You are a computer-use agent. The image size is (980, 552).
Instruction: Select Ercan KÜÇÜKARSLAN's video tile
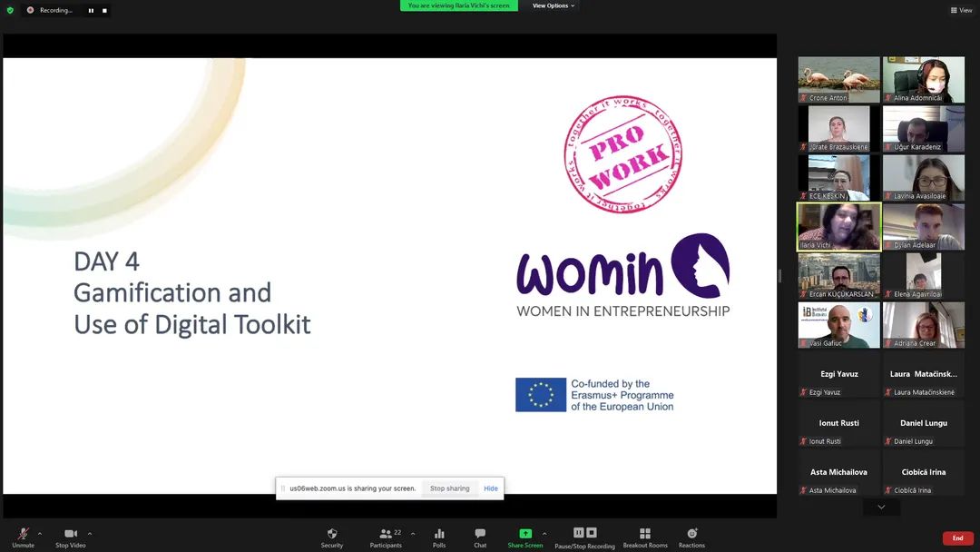pyautogui.click(x=838, y=276)
